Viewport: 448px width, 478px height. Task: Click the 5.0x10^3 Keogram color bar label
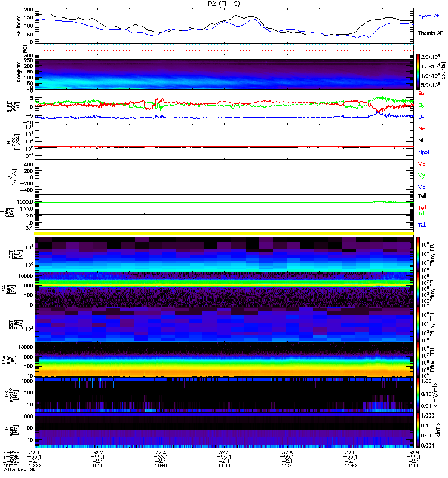coord(430,85)
